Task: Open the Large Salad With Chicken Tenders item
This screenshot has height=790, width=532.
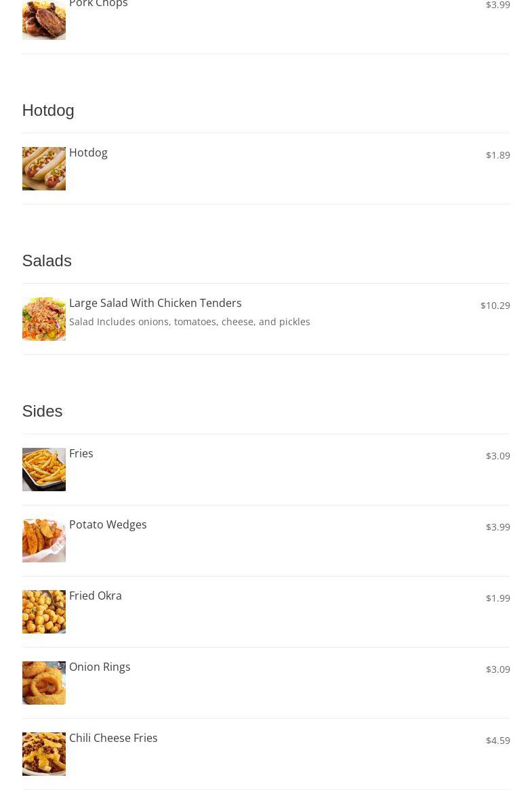Action: tap(155, 303)
